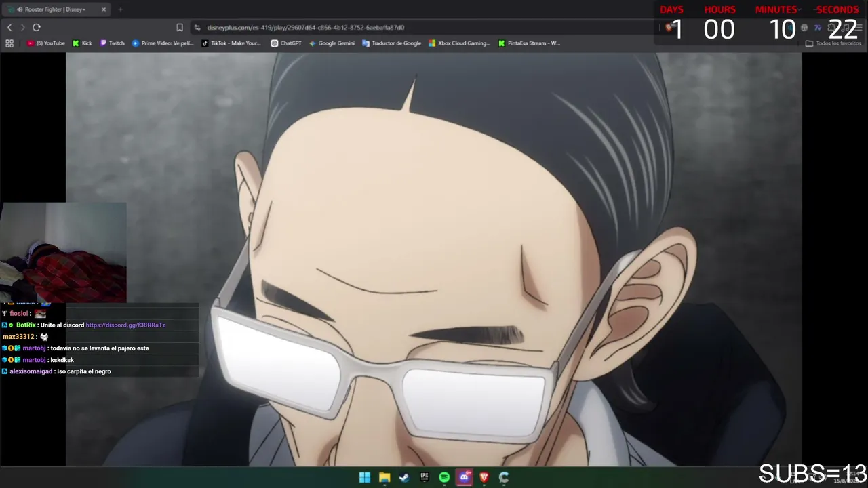
Task: Open the apps grid in bookmarks bar
Action: click(x=9, y=43)
